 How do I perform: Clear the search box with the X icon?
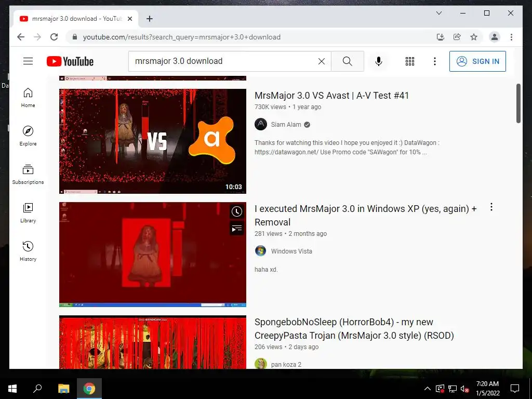tap(321, 61)
